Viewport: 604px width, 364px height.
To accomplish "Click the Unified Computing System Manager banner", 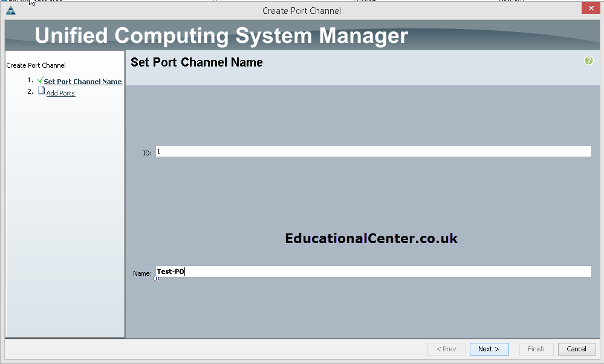I will (221, 36).
